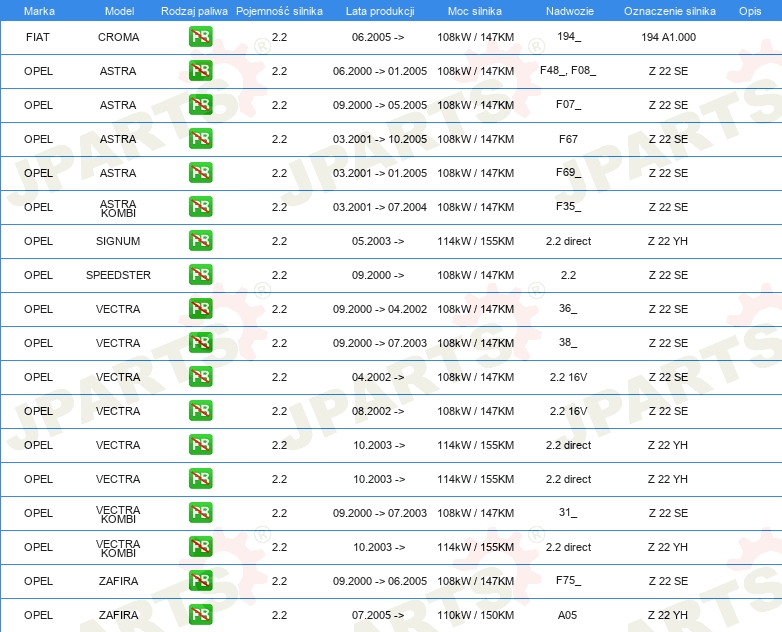This screenshot has width=782, height=632.
Task: Click the fuel icon in the ASTRA F48_, F08_ row
Action: tap(200, 71)
